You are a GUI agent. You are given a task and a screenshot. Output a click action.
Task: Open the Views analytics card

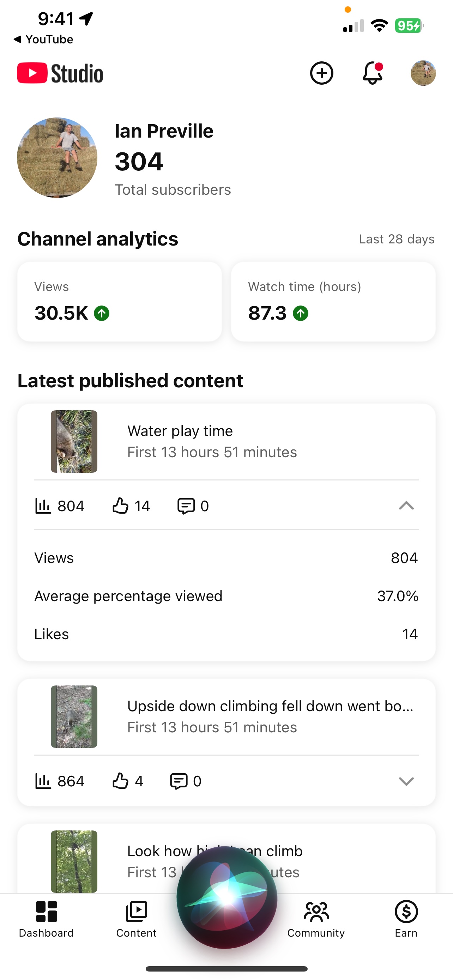(120, 301)
